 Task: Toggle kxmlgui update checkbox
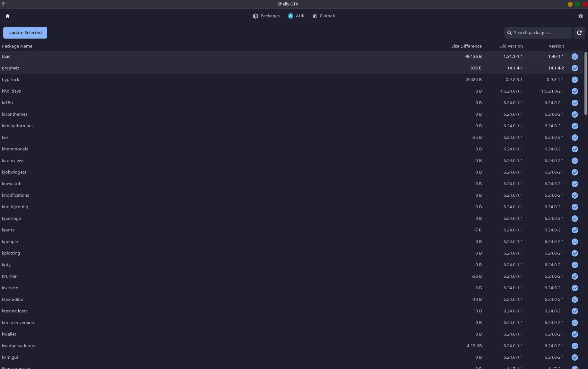575,357
